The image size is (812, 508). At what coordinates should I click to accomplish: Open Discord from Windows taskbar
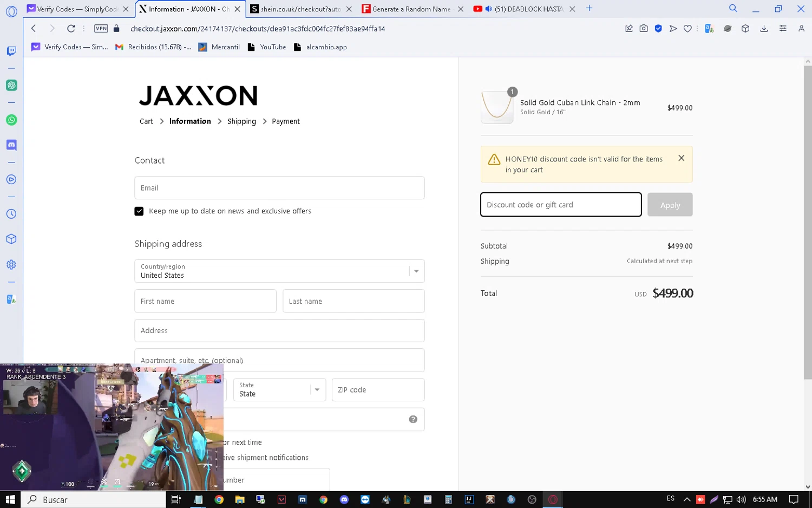(x=344, y=499)
